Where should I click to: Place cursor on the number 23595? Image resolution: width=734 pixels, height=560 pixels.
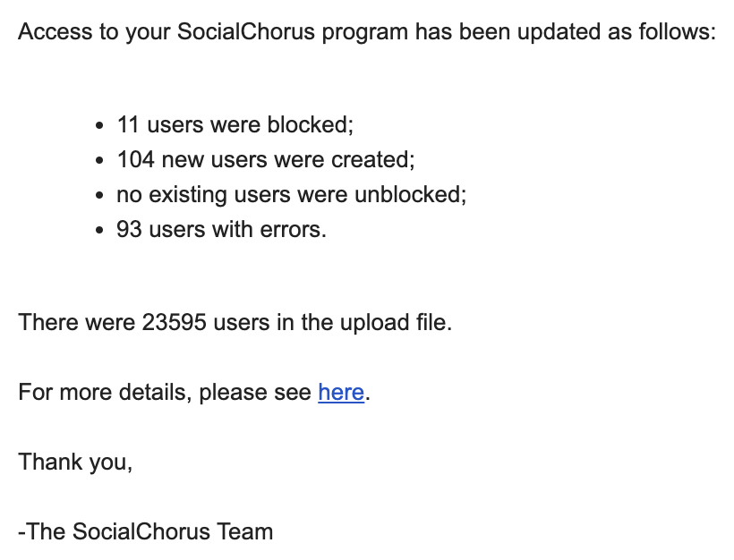pos(174,322)
